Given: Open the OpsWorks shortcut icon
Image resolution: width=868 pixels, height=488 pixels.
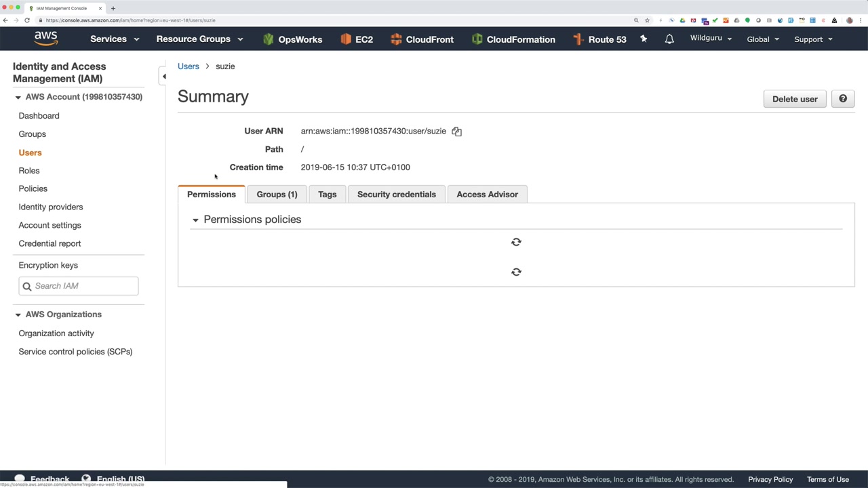Looking at the screenshot, I should coord(269,39).
